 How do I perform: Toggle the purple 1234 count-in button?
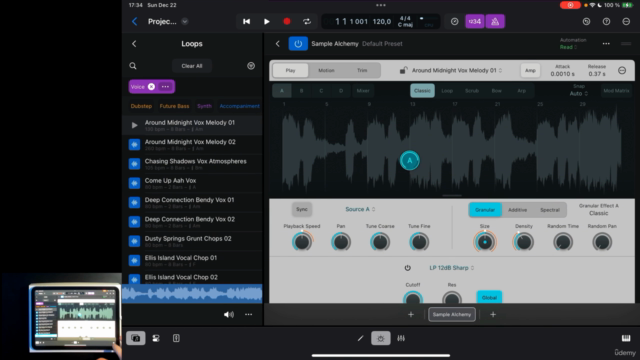[475, 22]
